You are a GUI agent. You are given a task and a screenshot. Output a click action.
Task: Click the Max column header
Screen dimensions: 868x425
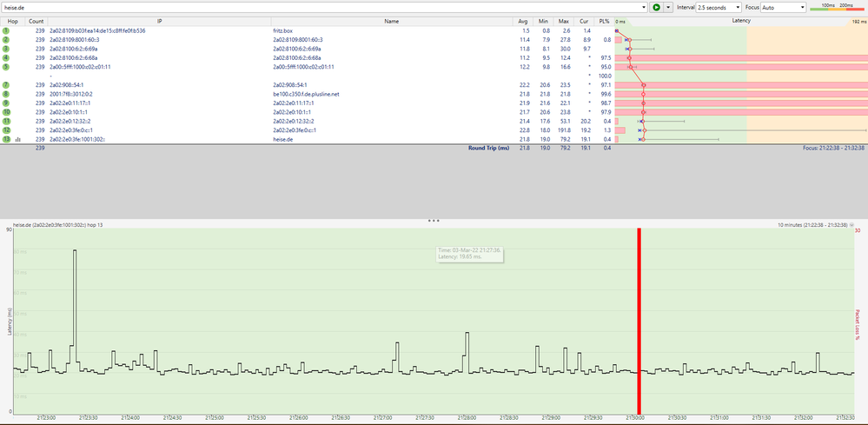pyautogui.click(x=564, y=21)
